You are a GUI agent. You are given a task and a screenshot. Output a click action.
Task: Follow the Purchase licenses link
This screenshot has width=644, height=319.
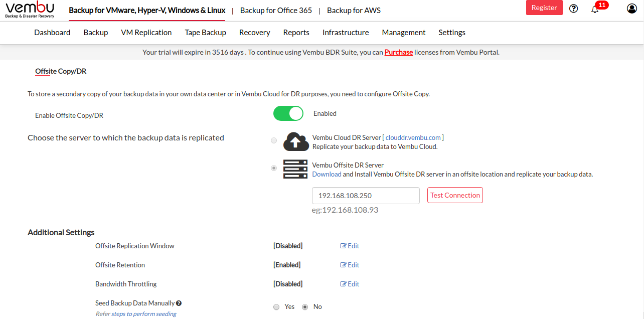pyautogui.click(x=399, y=52)
